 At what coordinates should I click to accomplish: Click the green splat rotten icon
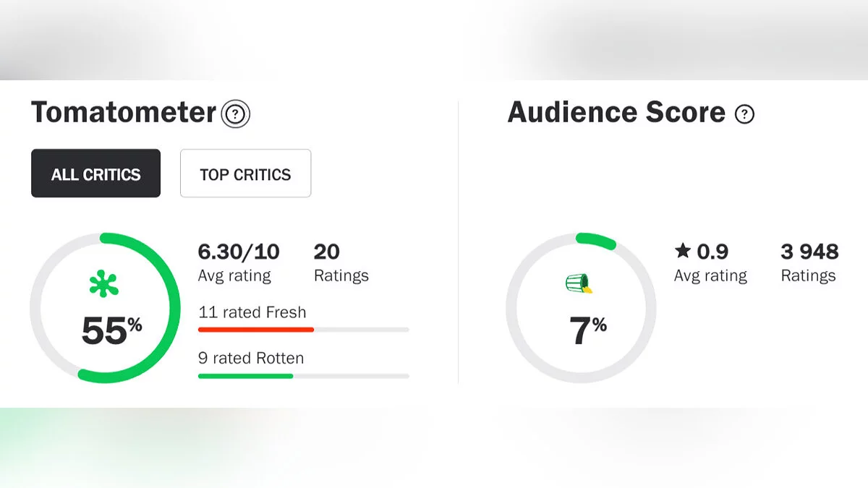(x=104, y=284)
